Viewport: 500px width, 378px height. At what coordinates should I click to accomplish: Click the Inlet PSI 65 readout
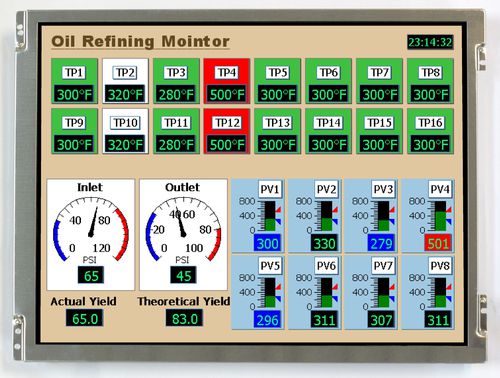click(91, 275)
